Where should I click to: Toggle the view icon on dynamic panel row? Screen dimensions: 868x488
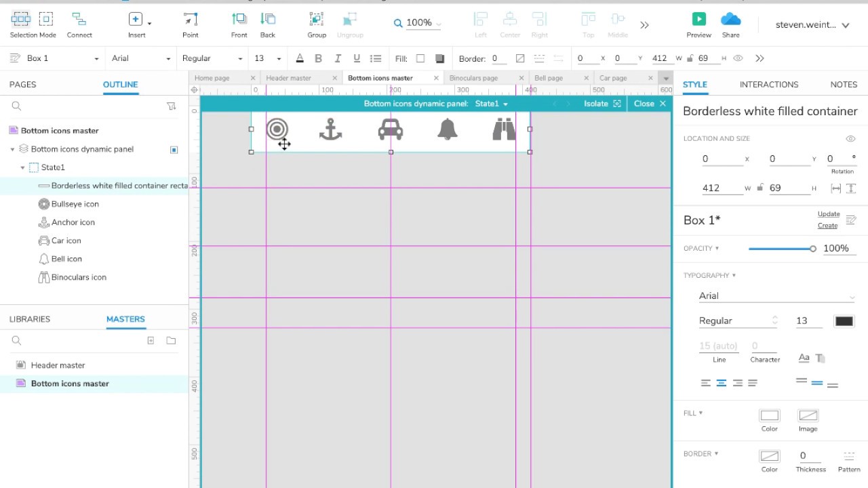click(x=174, y=149)
